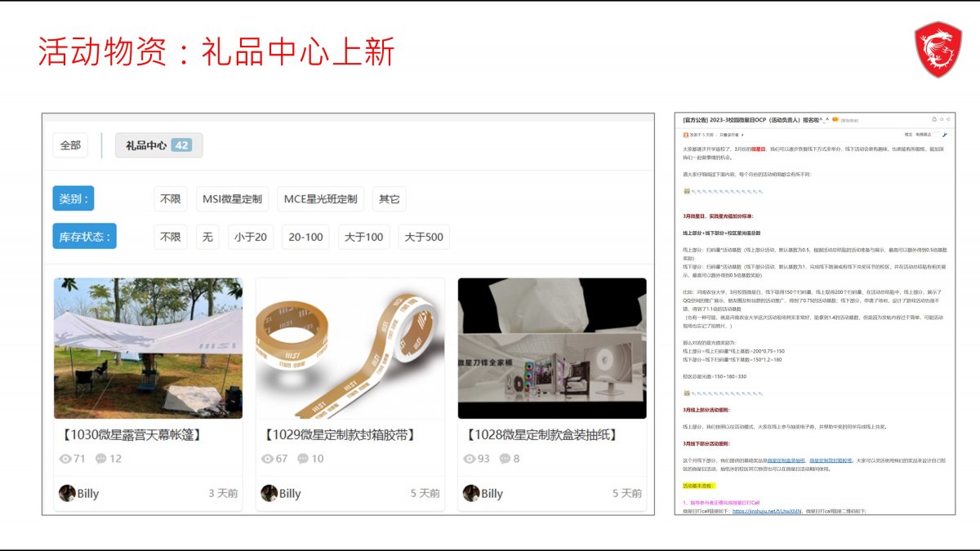The image size is (980, 551).
Task: Select stock status 小于20
Action: point(251,237)
